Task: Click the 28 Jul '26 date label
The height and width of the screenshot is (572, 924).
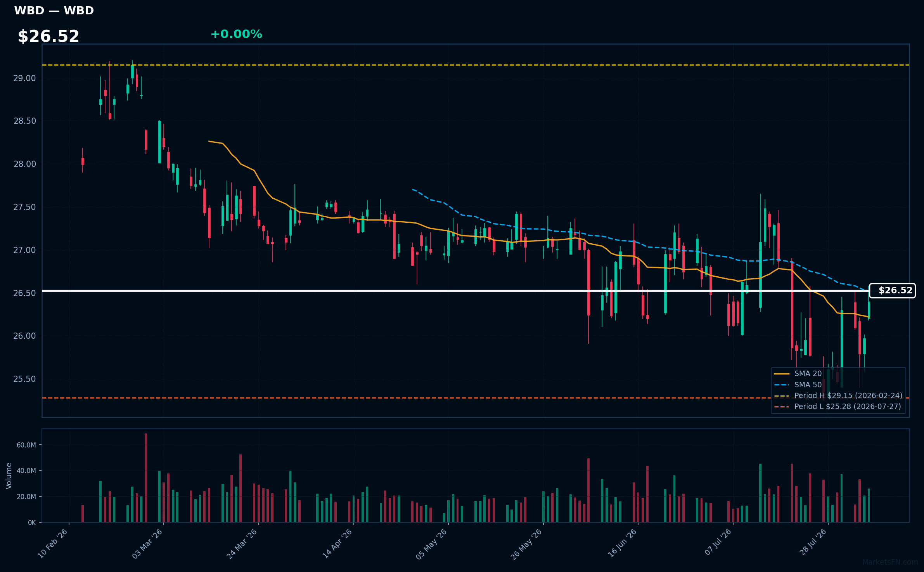Action: (x=813, y=542)
